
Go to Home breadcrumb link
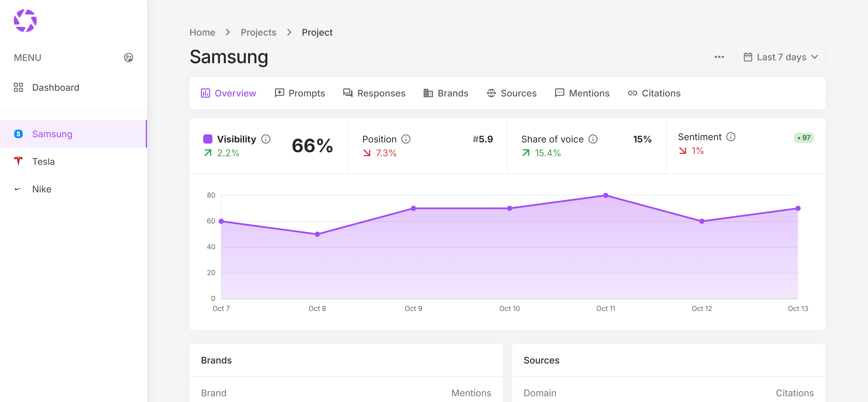(x=202, y=32)
